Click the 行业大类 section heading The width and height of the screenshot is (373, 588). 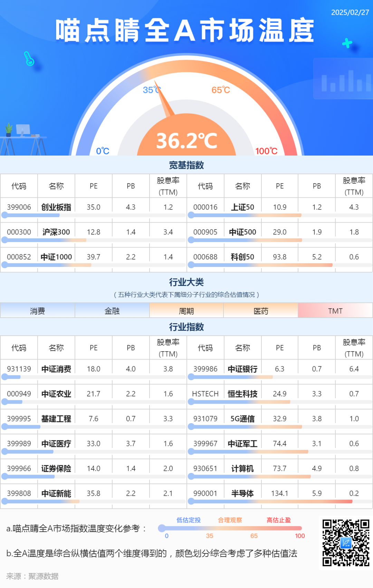[x=186, y=282]
